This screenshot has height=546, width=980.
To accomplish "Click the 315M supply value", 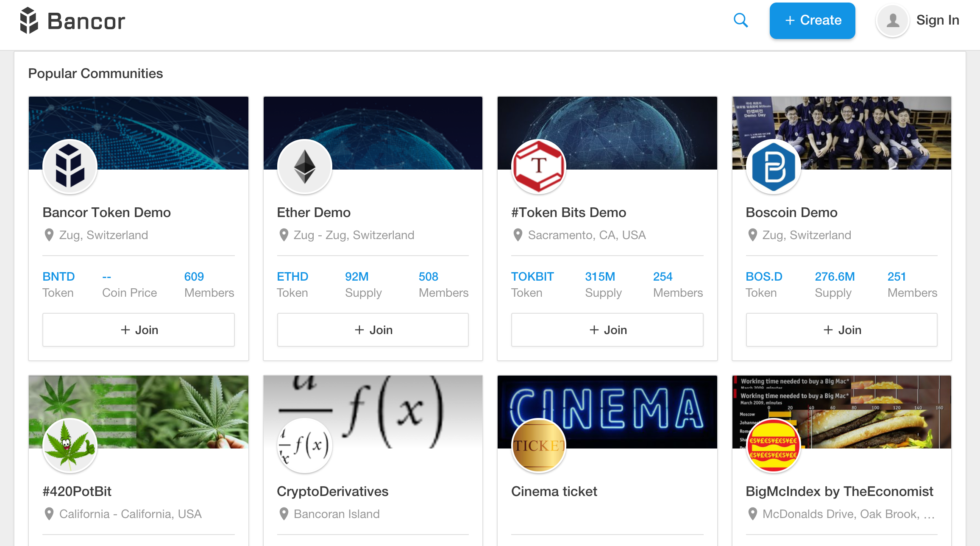I will coord(600,277).
